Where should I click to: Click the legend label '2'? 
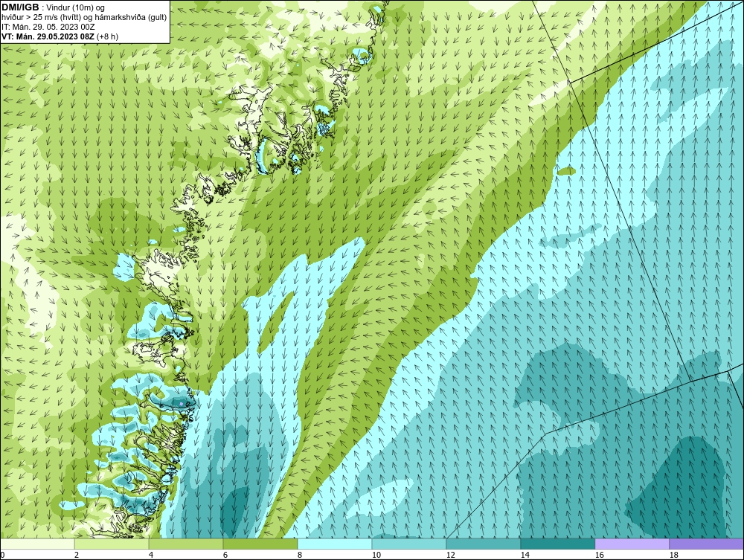point(77,555)
